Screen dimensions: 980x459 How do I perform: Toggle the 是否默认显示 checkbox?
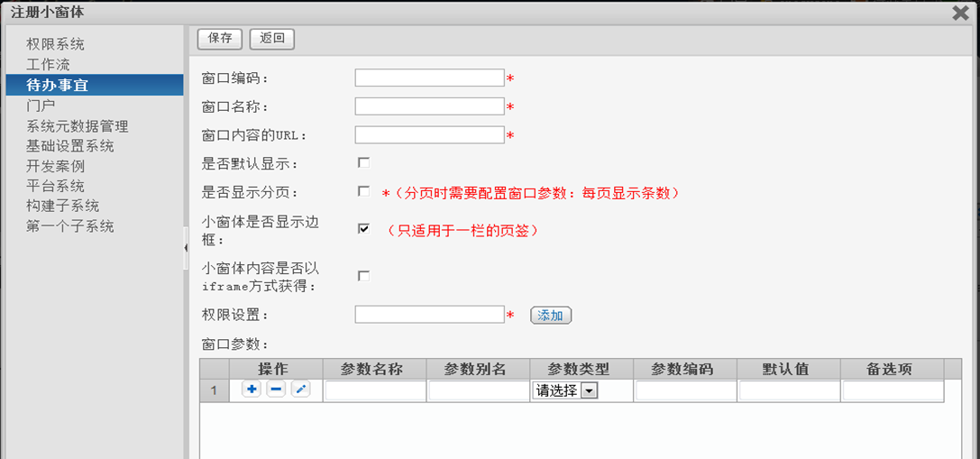click(x=363, y=163)
